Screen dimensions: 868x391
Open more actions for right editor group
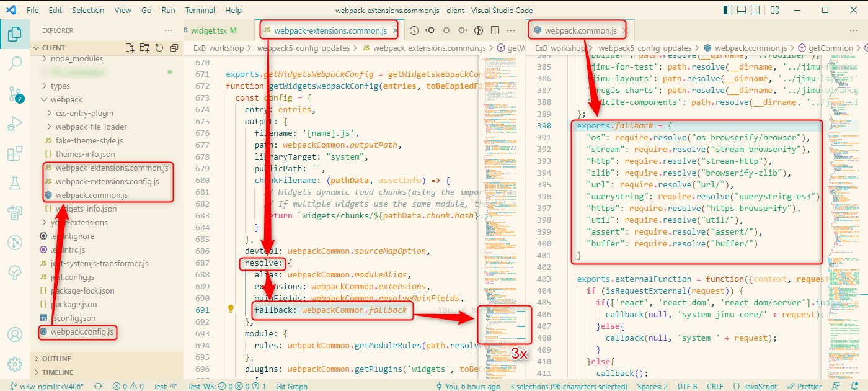point(854,30)
